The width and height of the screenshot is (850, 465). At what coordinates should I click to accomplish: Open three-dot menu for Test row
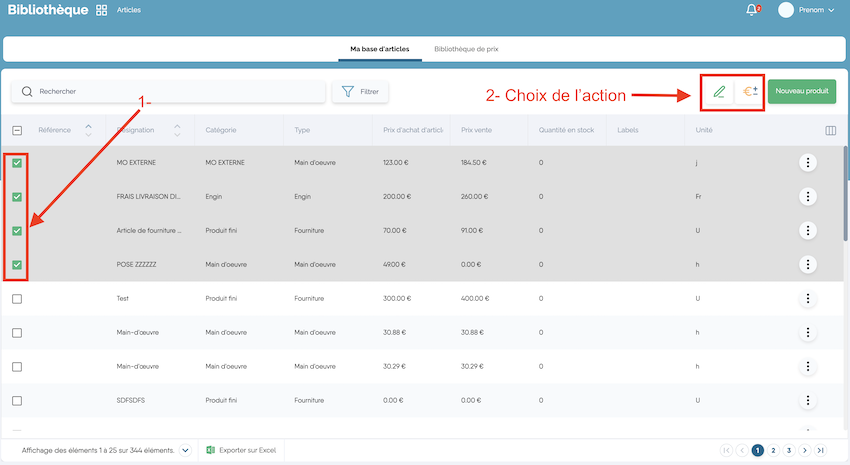(x=808, y=299)
